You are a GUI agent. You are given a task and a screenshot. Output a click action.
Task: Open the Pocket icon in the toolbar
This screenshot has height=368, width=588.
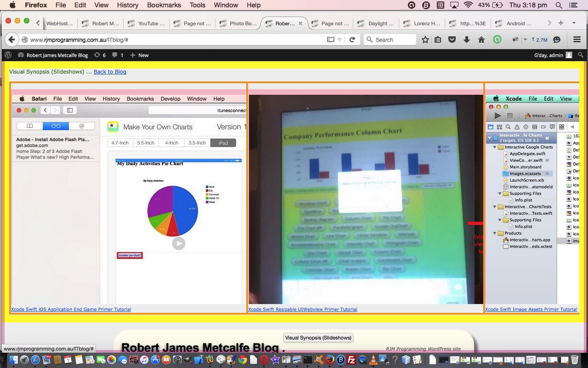[x=452, y=40]
